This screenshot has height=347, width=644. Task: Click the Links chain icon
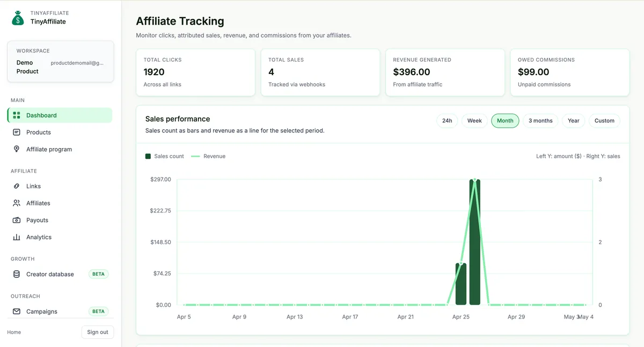click(16, 186)
